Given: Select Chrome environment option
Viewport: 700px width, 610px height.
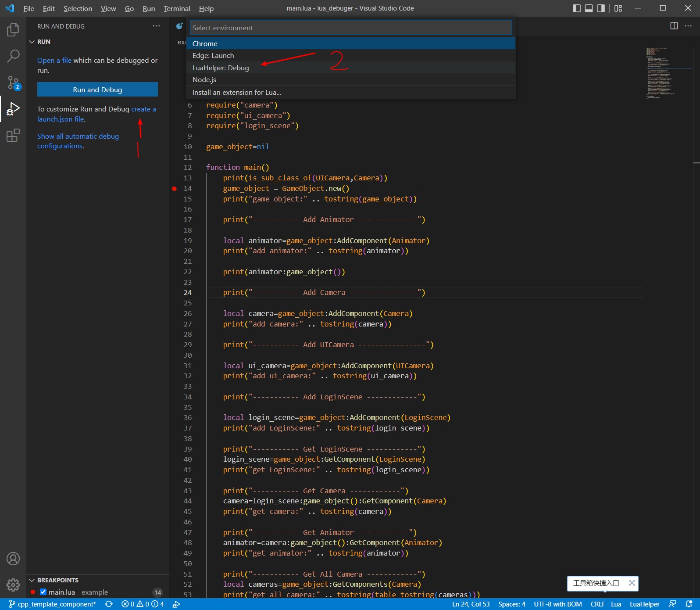Looking at the screenshot, I should pyautogui.click(x=351, y=43).
